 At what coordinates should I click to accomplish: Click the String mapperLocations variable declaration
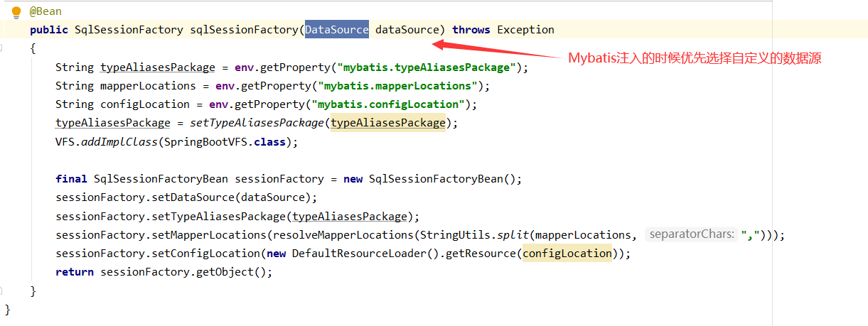tap(126, 86)
